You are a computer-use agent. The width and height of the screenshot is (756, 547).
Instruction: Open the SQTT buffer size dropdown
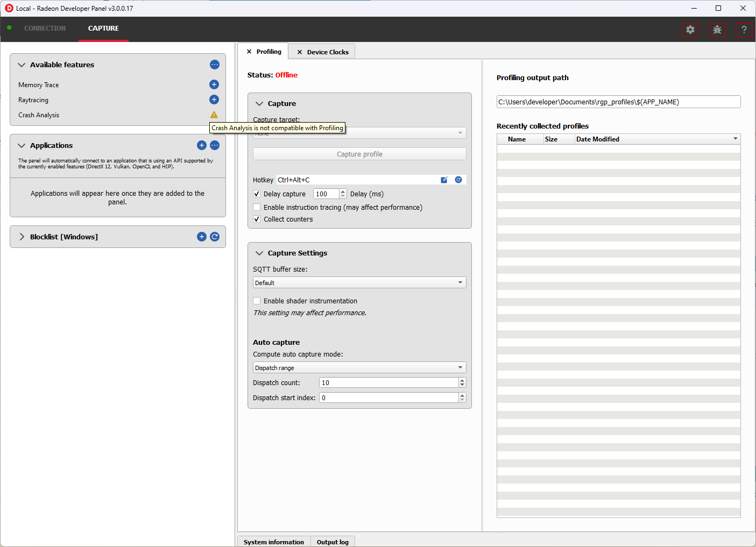(359, 282)
